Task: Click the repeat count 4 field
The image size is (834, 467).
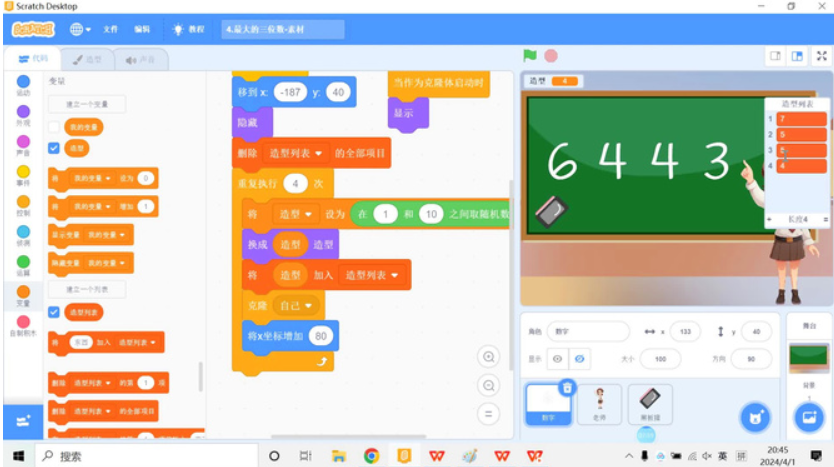Action: click(295, 184)
